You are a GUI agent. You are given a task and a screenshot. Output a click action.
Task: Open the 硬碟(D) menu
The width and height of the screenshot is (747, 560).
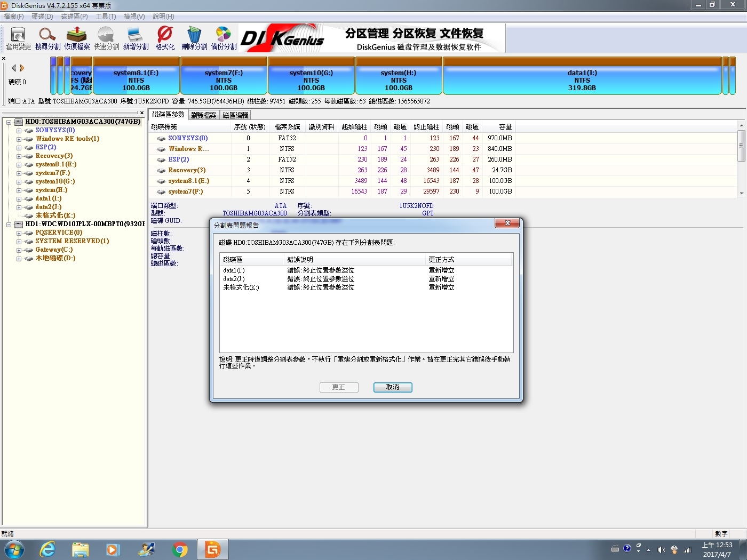pos(42,17)
